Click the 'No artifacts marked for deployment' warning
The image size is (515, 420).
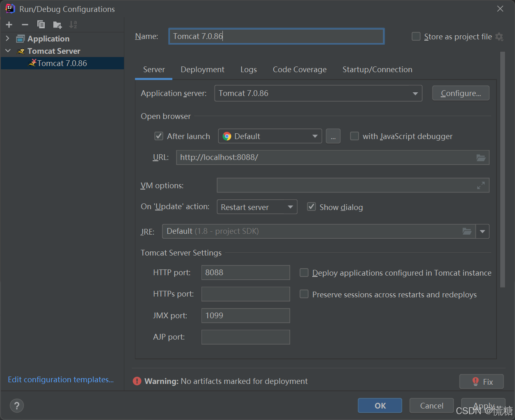(x=244, y=381)
